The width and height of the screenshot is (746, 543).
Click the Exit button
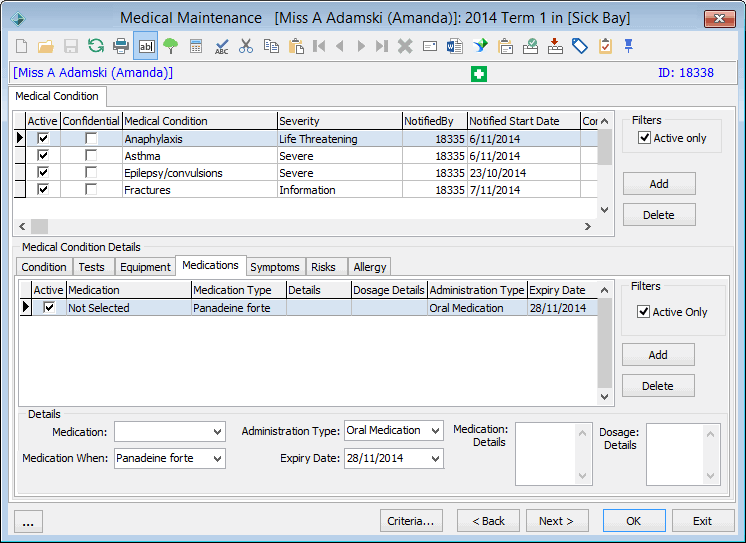[703, 521]
